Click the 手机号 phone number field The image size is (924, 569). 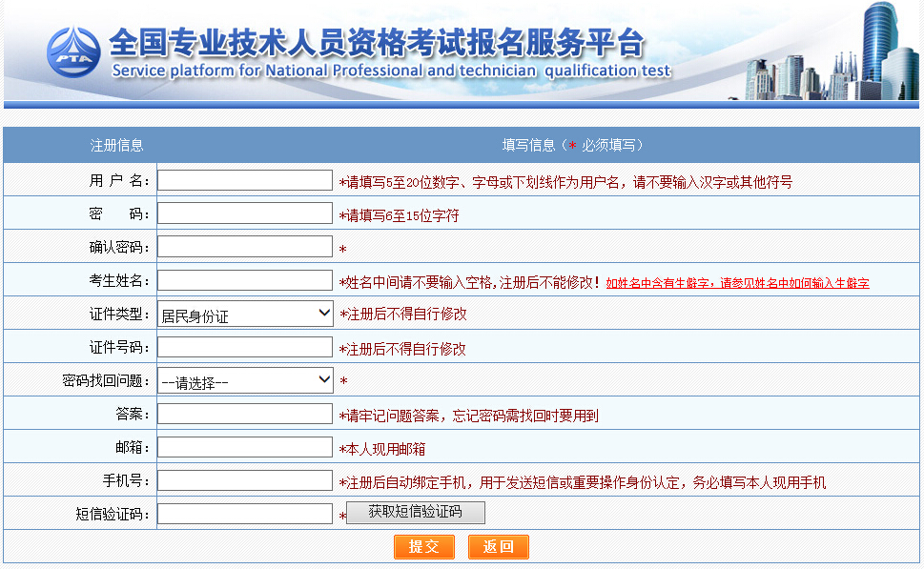point(244,480)
